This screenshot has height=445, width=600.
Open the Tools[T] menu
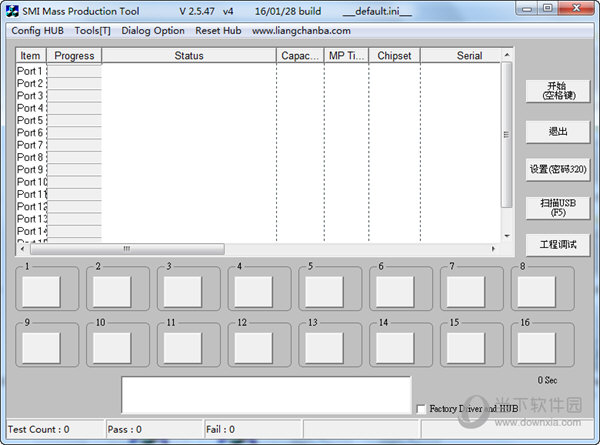click(x=93, y=31)
